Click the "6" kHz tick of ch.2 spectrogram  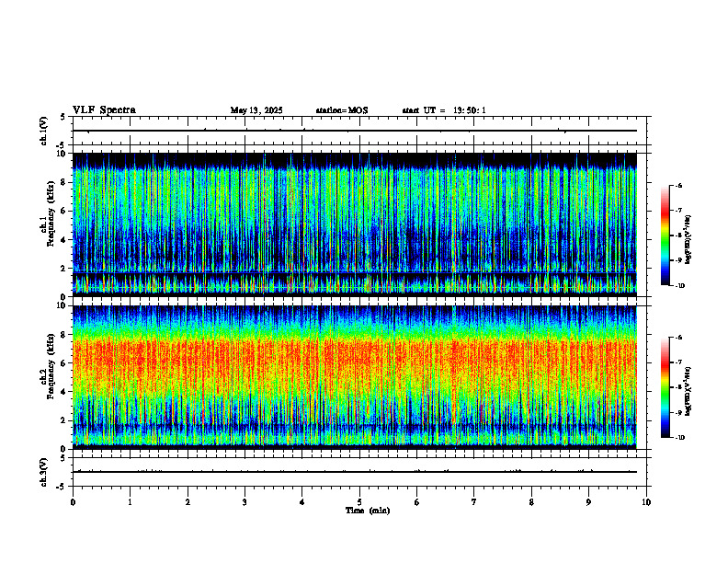point(64,363)
